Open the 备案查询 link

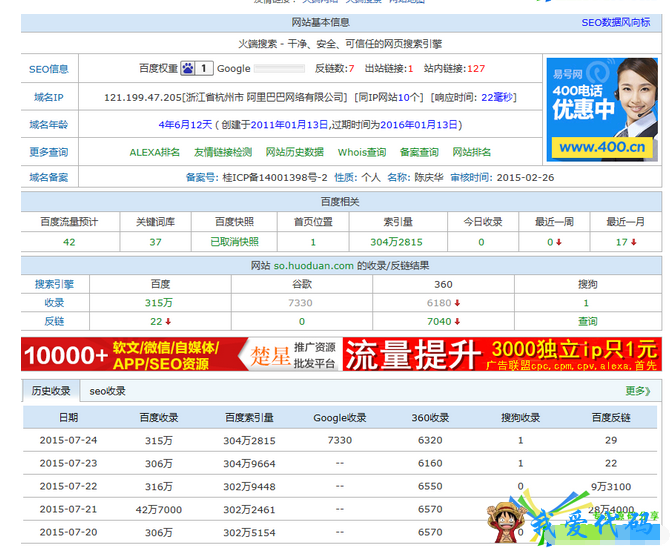coord(419,152)
